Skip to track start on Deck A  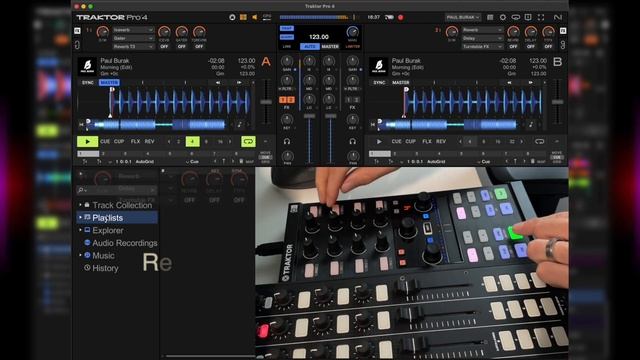coord(81,124)
